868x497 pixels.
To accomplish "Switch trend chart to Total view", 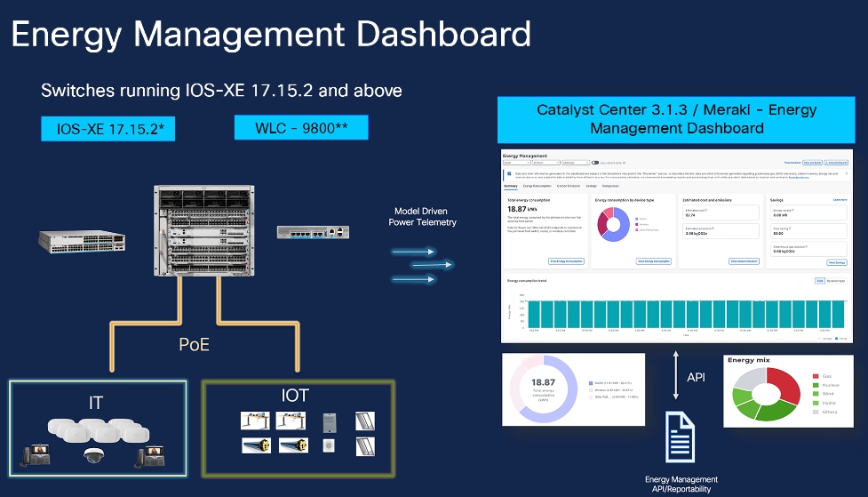I will 820,280.
